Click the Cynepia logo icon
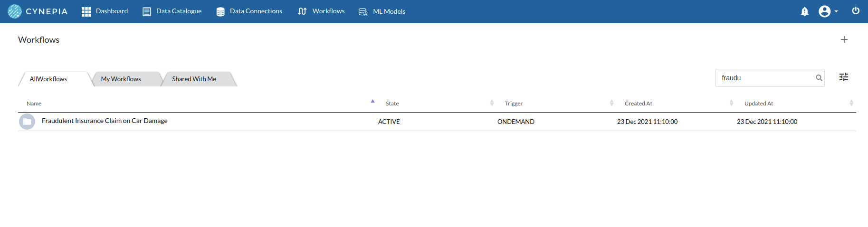 [x=15, y=11]
